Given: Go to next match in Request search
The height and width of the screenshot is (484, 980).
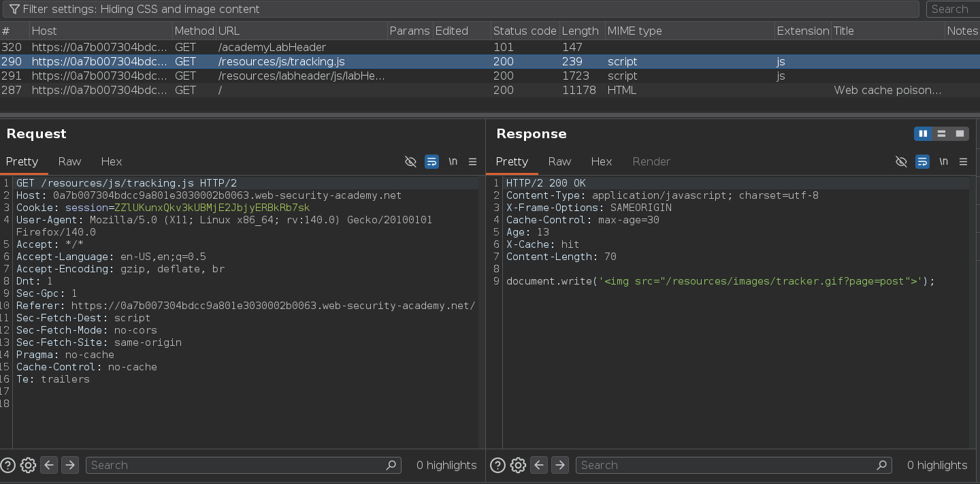Looking at the screenshot, I should (x=70, y=465).
